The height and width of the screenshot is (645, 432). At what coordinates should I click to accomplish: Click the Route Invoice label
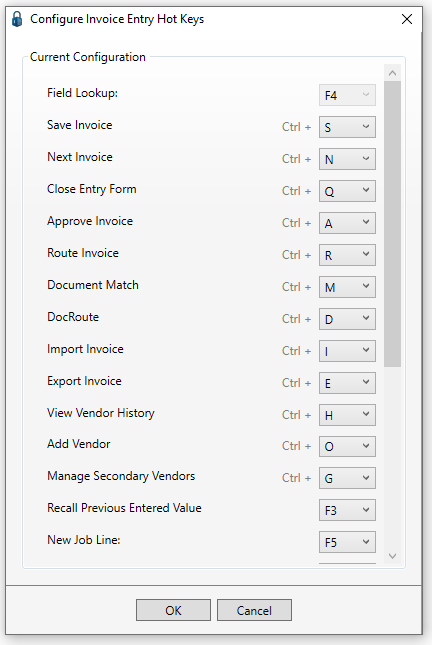83,253
